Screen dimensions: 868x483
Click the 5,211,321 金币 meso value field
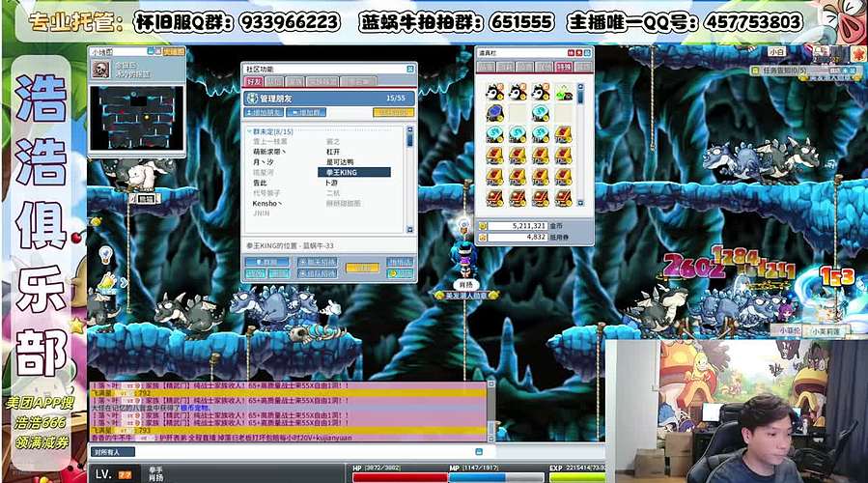pyautogui.click(x=518, y=226)
